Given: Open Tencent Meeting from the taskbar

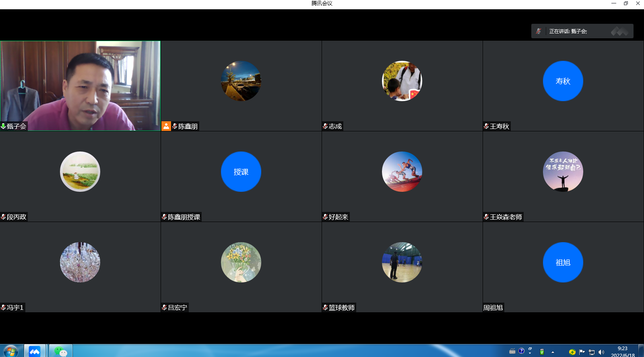Looking at the screenshot, I should coord(35,351).
